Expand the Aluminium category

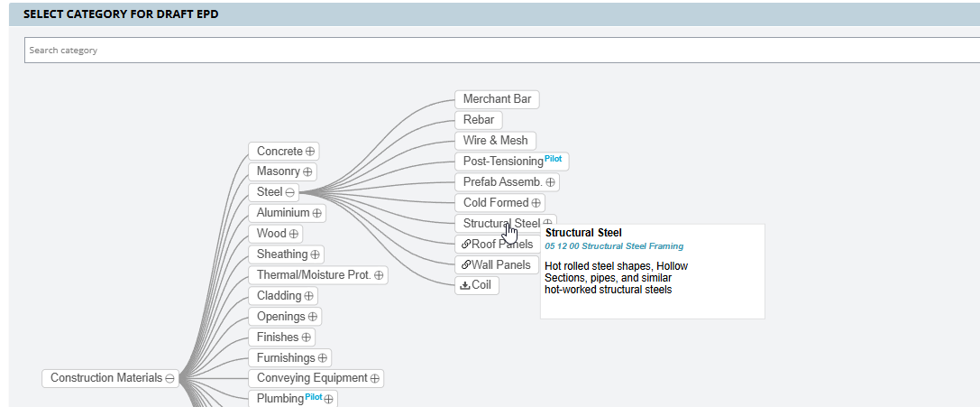tap(317, 213)
